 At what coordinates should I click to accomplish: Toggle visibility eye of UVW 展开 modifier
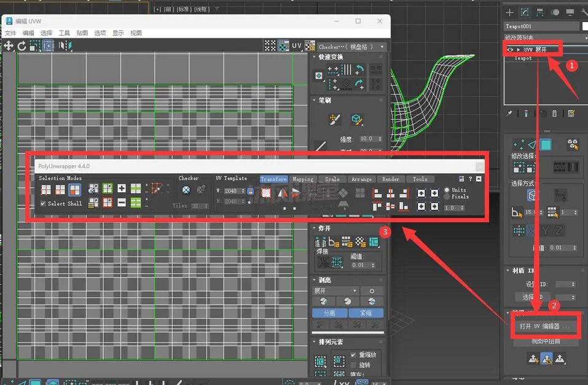click(510, 50)
